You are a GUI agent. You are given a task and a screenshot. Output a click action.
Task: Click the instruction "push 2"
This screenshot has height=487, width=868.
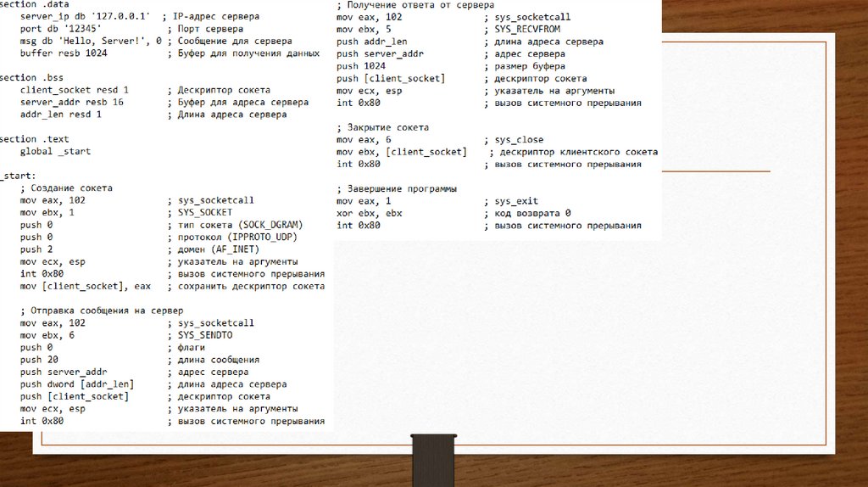point(36,249)
